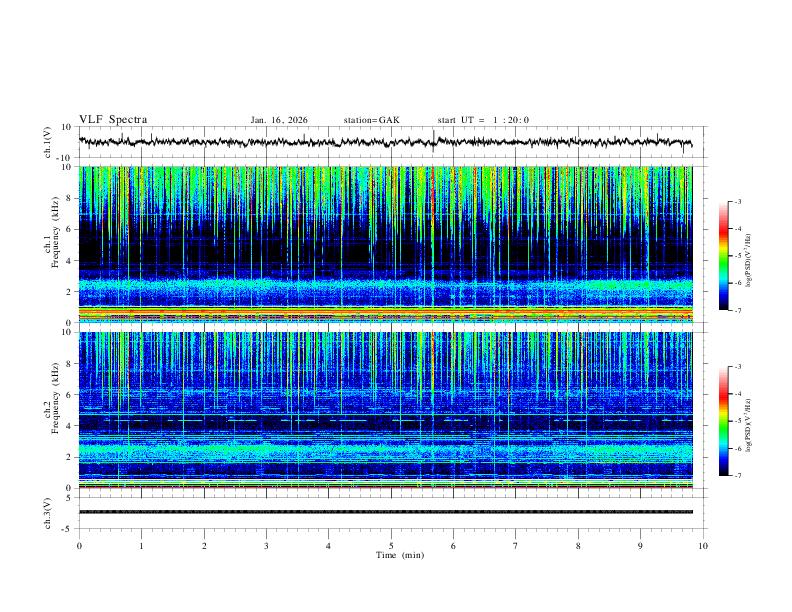This screenshot has height=612, width=792.
Task: Click the black ch.1 voltage waveform trace
Action: 385,142
